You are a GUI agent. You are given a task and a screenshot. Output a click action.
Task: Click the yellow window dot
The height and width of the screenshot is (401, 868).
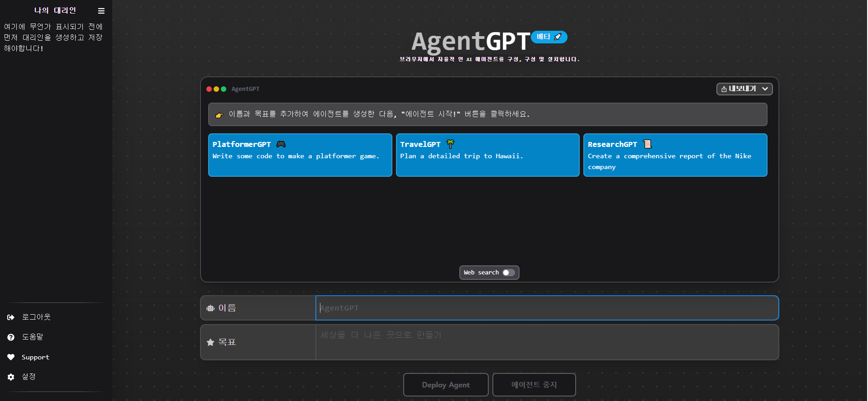point(216,89)
